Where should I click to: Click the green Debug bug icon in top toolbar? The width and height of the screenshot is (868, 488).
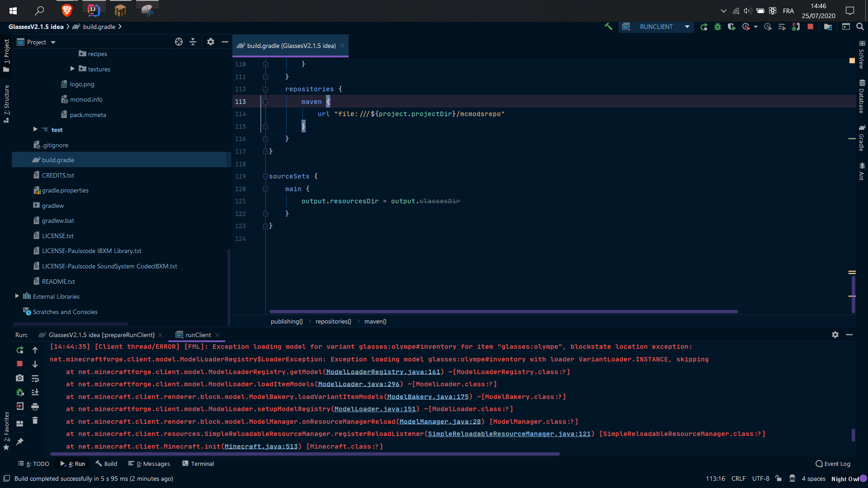pyautogui.click(x=717, y=27)
